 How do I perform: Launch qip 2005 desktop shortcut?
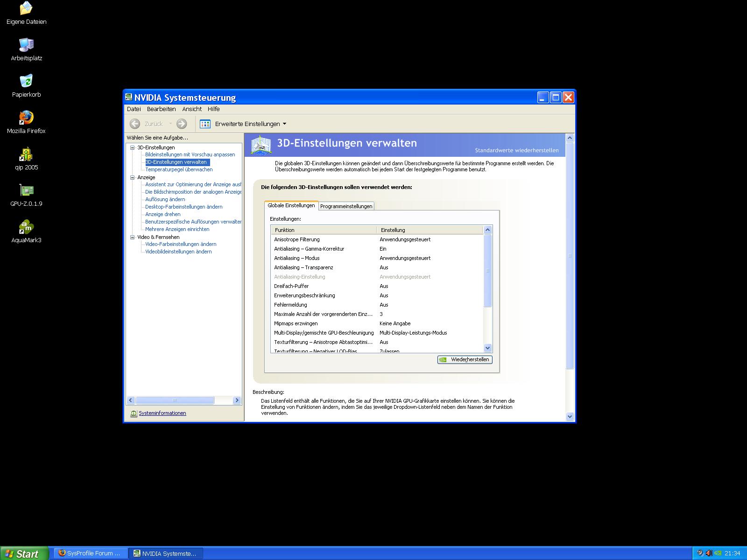[x=26, y=159]
